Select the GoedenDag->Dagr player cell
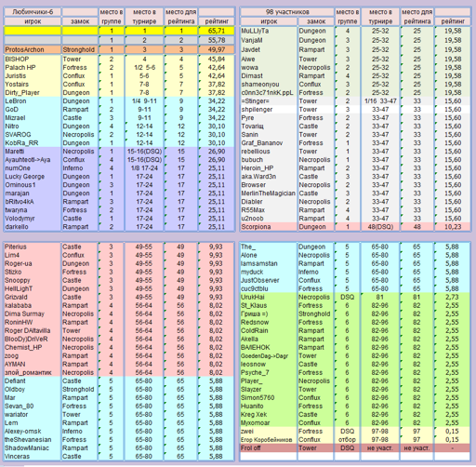Screen dimensions: 476x467 click(269, 355)
